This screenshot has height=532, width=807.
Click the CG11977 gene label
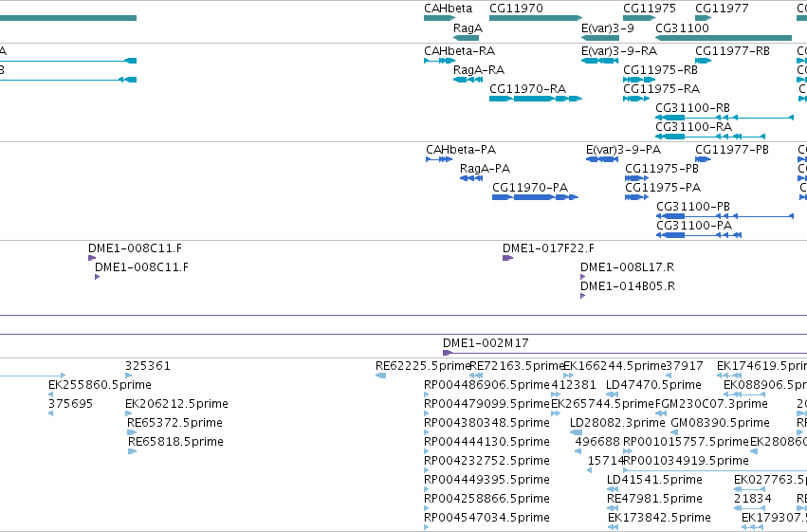[722, 9]
